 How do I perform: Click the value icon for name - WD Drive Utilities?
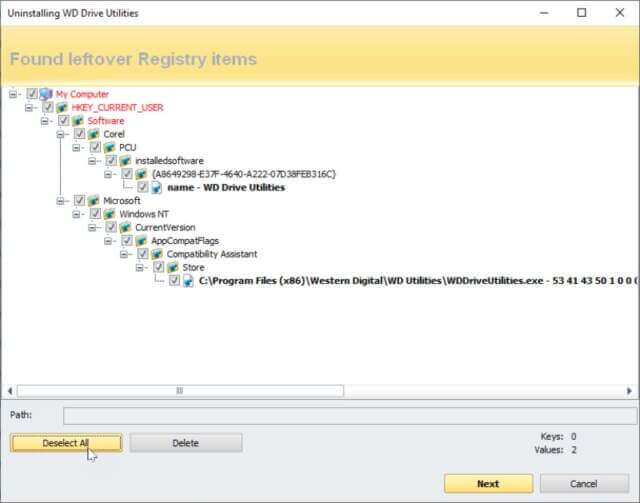point(157,187)
